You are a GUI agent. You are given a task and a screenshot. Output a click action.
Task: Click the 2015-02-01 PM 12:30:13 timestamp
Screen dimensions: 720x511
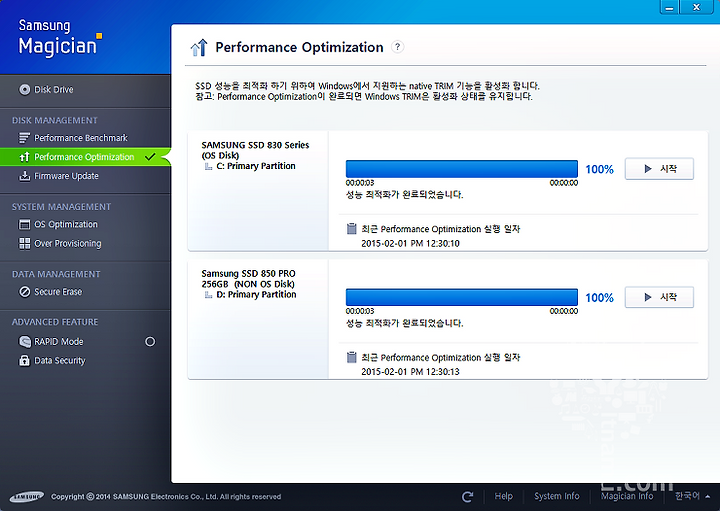(410, 371)
